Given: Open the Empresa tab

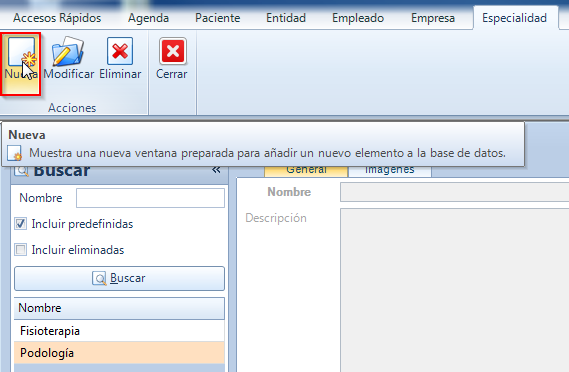Looking at the screenshot, I should coord(433,18).
